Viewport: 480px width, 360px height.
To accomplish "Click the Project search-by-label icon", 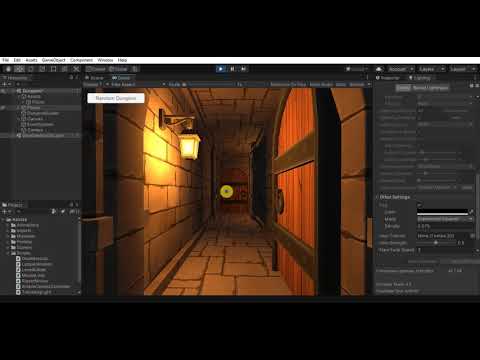I will (63, 212).
